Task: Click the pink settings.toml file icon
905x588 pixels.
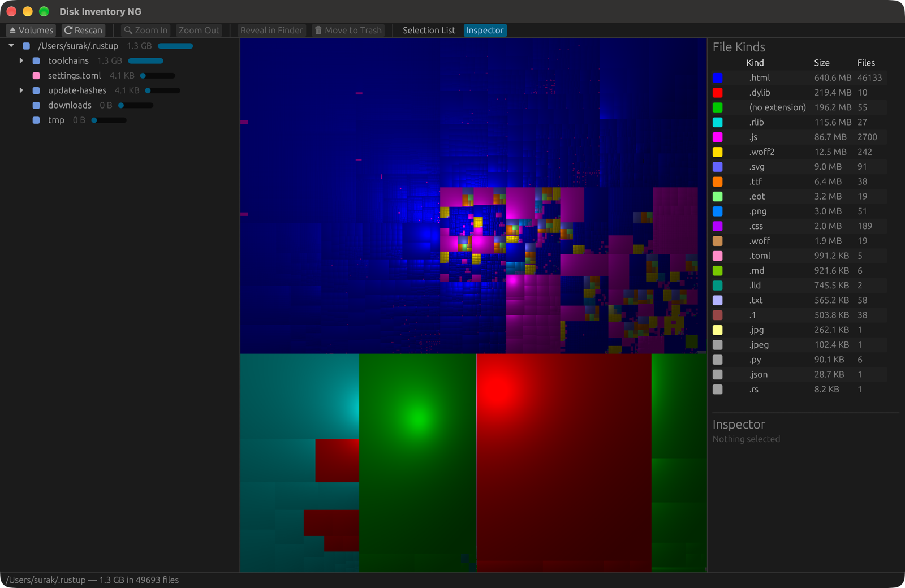Action: pos(36,76)
